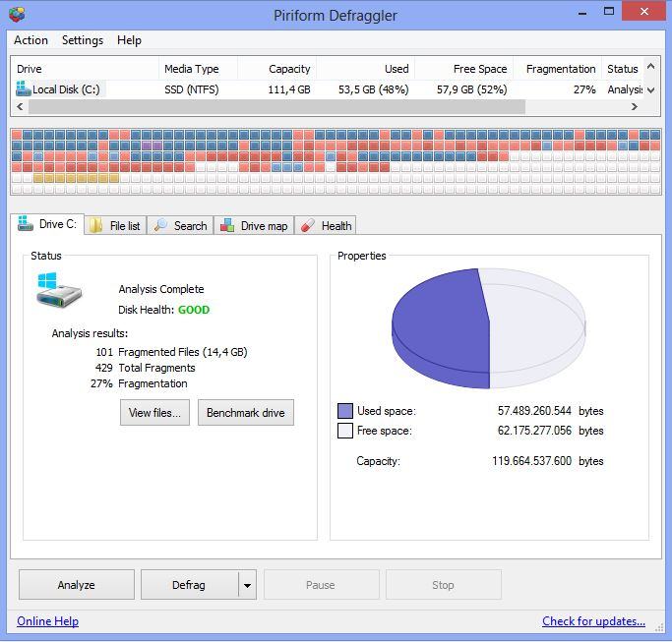
Task: Click the large Windows drive icon in Status
Action: 59,290
